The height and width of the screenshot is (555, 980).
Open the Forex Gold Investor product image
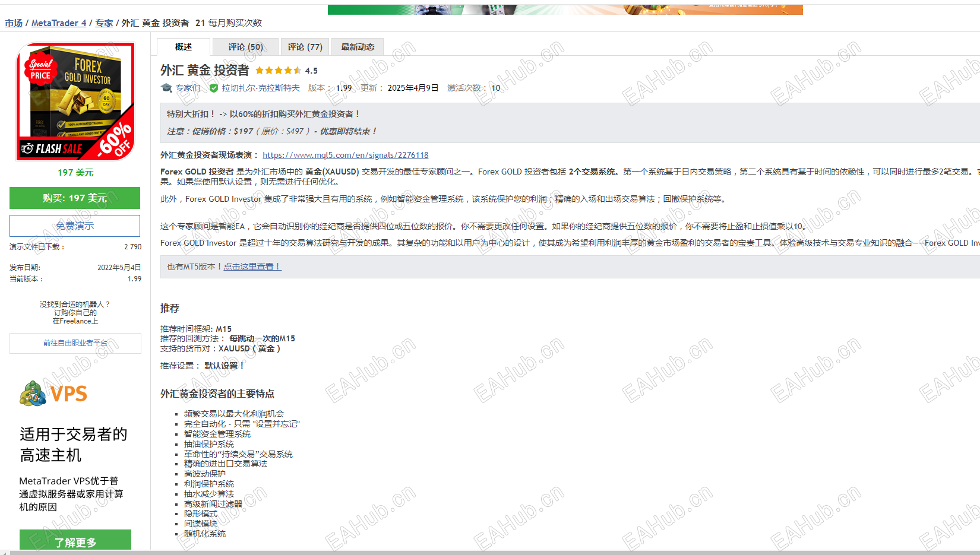(75, 102)
